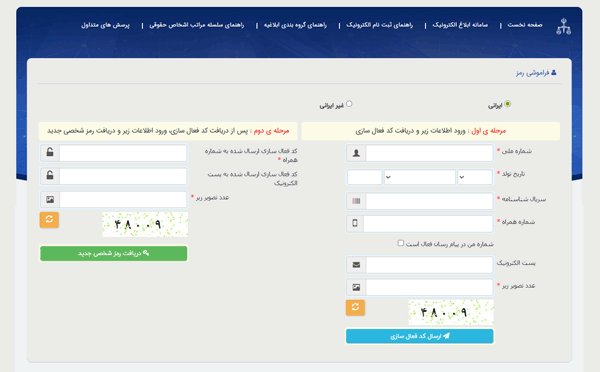Click step one captcha image
The width and height of the screenshot is (600, 372).
451,312
